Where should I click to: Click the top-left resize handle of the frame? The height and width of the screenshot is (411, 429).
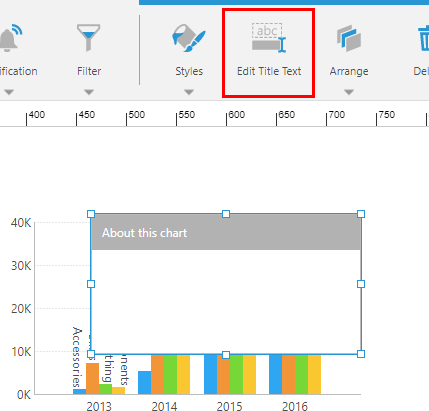[91, 214]
